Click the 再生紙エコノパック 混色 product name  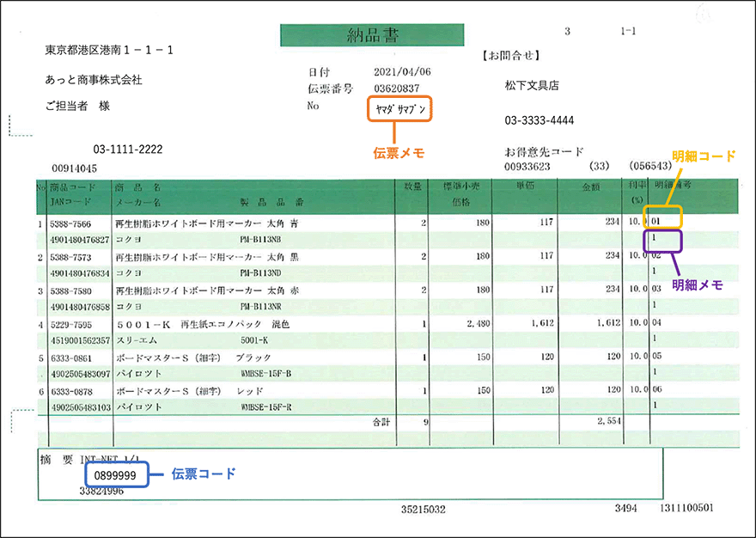pyautogui.click(x=235, y=325)
